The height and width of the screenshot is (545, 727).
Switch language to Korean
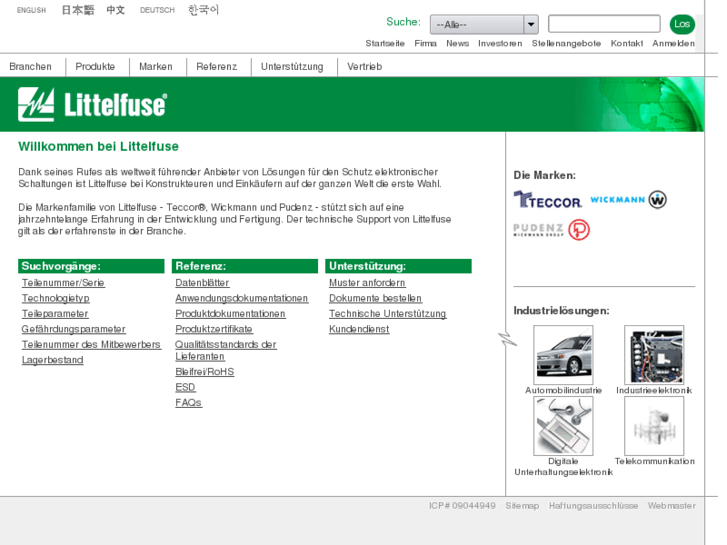(x=203, y=10)
